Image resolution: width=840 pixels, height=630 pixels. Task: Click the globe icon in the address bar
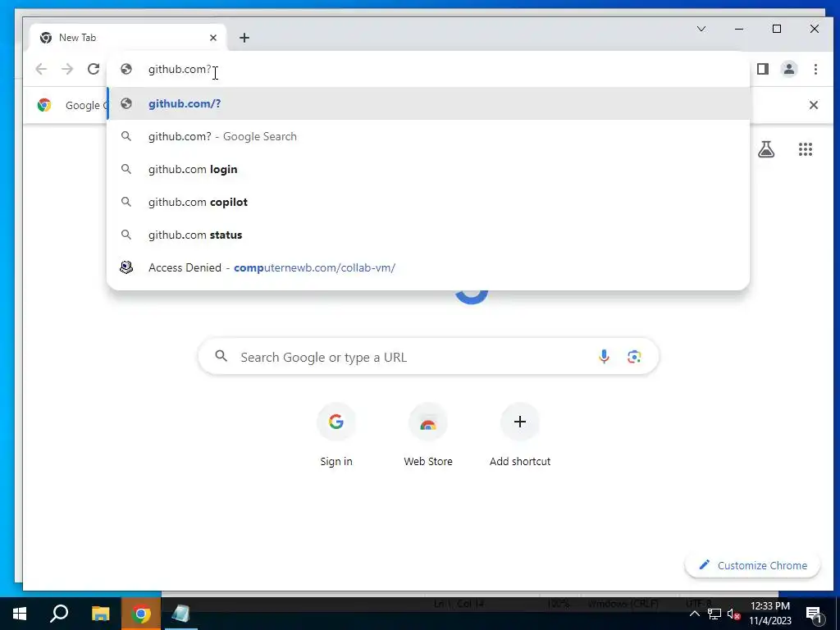126,69
